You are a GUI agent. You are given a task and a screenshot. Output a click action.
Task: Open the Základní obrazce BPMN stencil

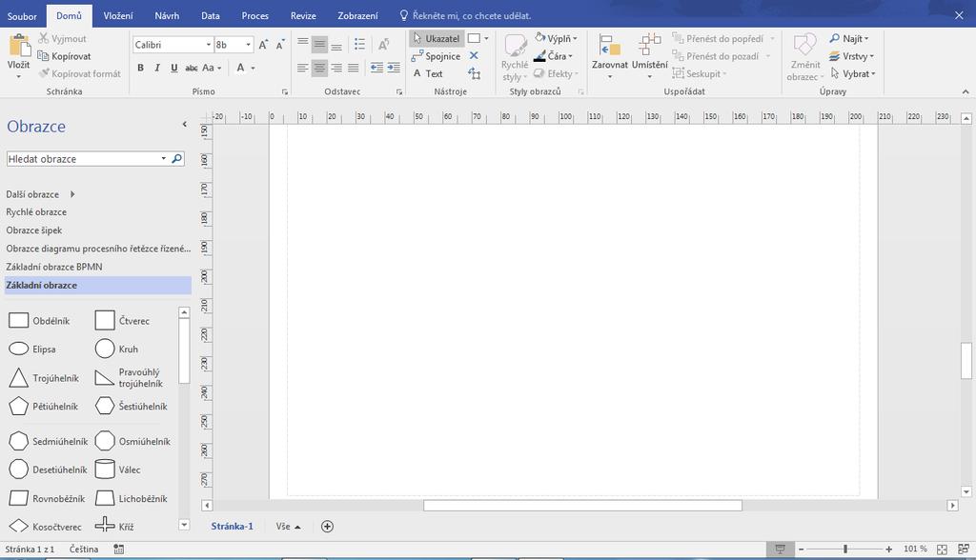(x=54, y=267)
